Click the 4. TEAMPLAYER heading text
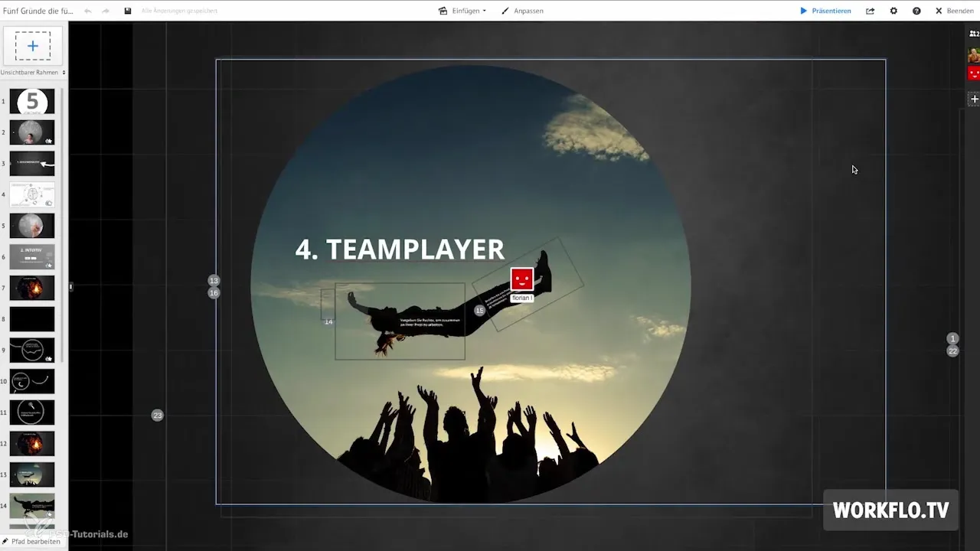The image size is (980, 551). (400, 249)
